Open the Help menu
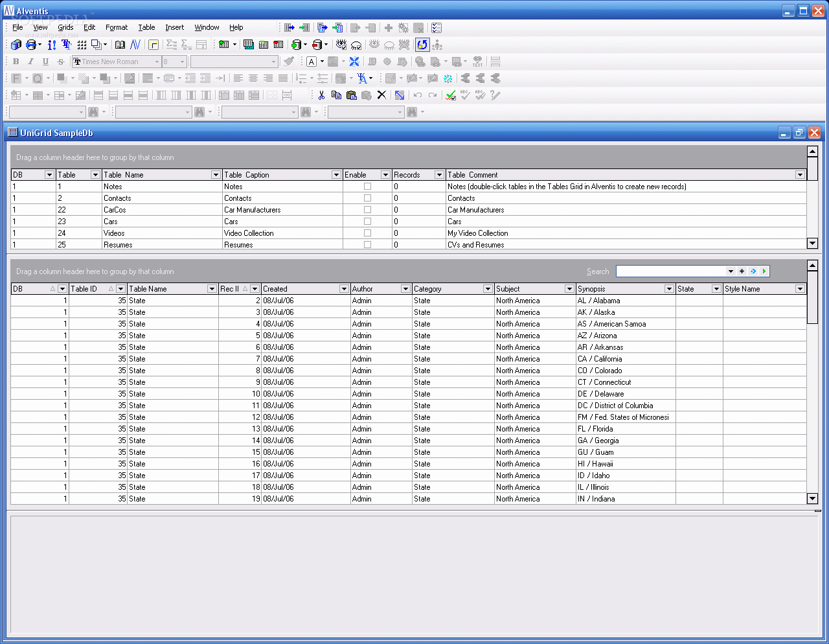829x644 pixels. pyautogui.click(x=236, y=27)
